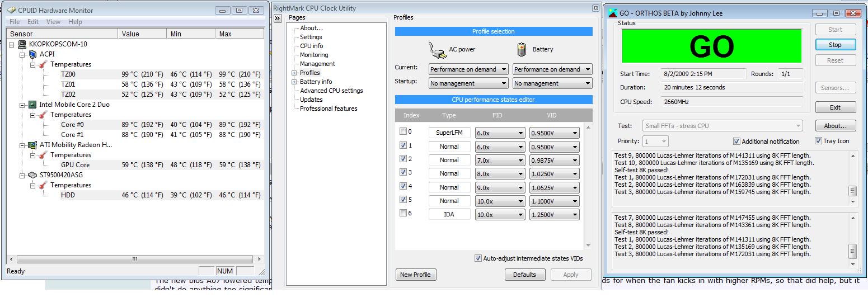This screenshot has width=868, height=302.
Task: Click the ACPI shield icon
Action: [x=32, y=54]
